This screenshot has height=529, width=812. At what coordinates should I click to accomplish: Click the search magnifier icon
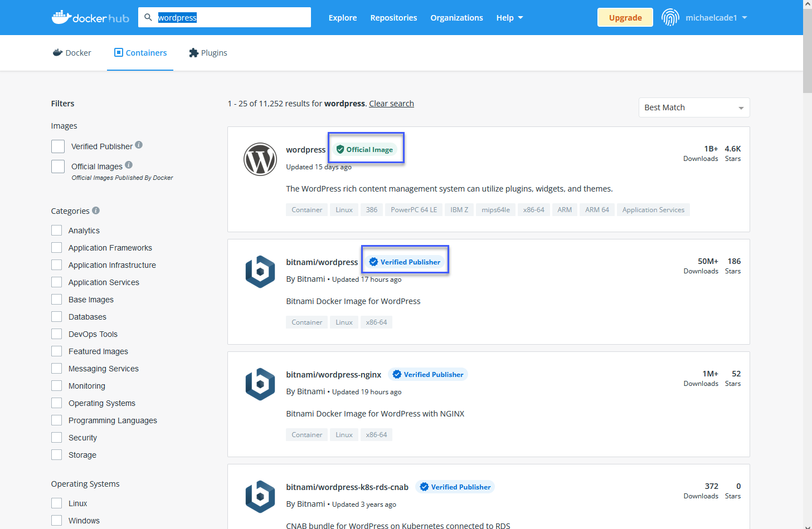pos(148,17)
